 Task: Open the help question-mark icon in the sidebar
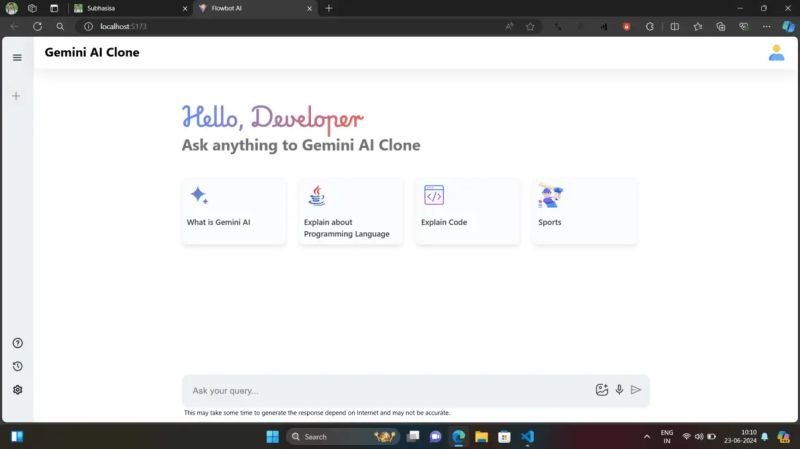click(18, 343)
